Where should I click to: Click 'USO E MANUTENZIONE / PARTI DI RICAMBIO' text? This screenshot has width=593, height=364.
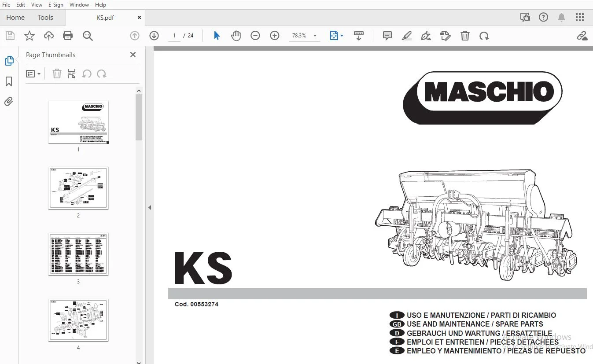(481, 315)
